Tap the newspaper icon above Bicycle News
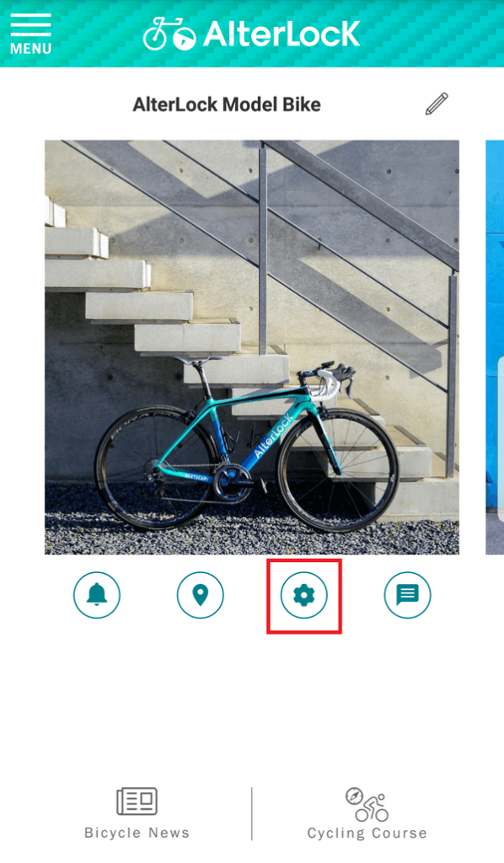 137,801
